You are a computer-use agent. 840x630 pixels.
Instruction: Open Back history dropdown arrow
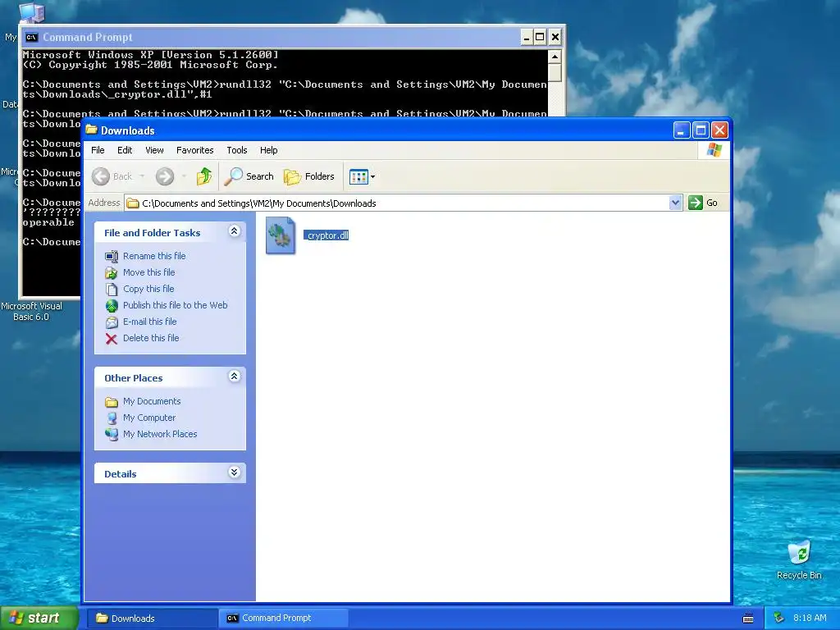tap(142, 176)
